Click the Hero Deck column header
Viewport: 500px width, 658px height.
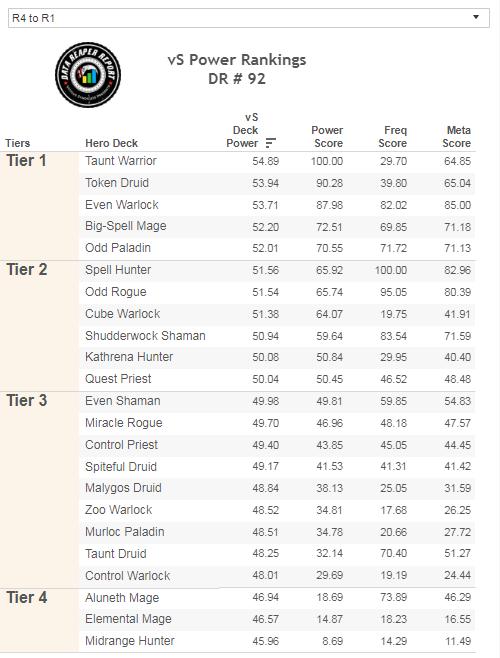coord(112,144)
